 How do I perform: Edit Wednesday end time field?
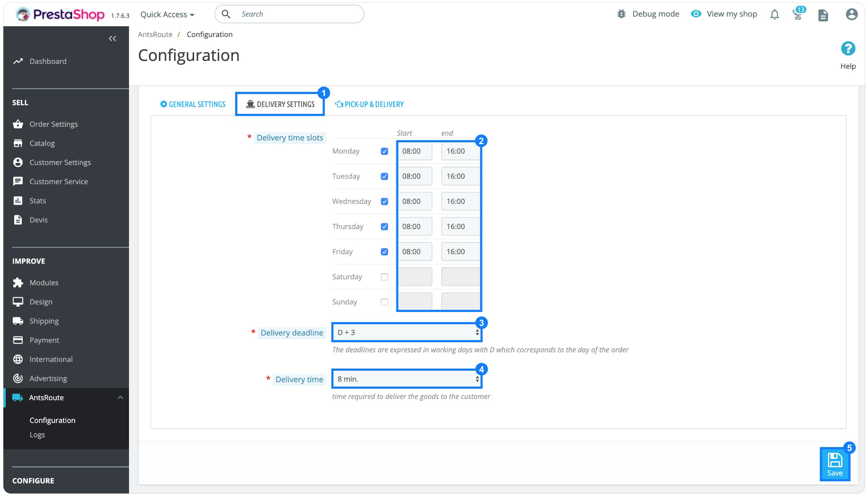pos(460,201)
